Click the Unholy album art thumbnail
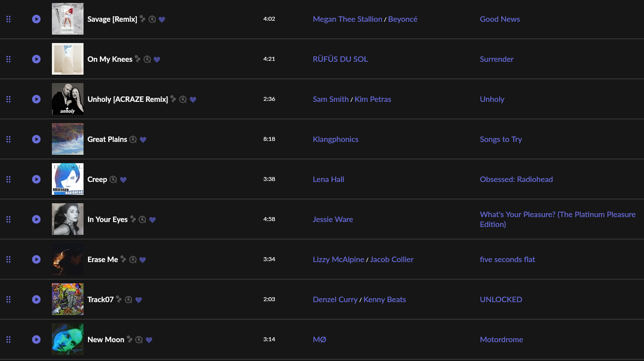The image size is (644, 361). (x=68, y=99)
